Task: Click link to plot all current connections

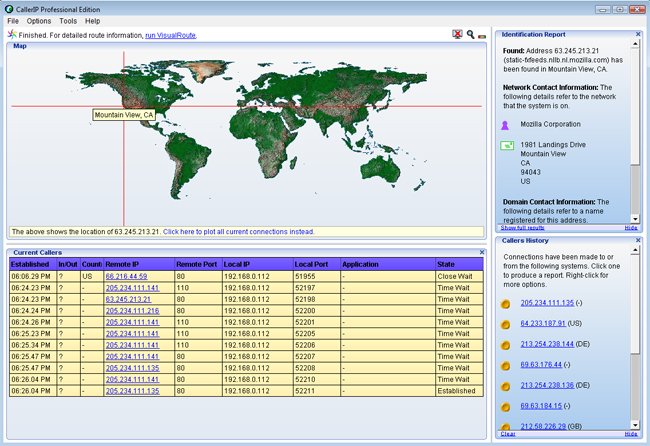Action: (x=238, y=231)
